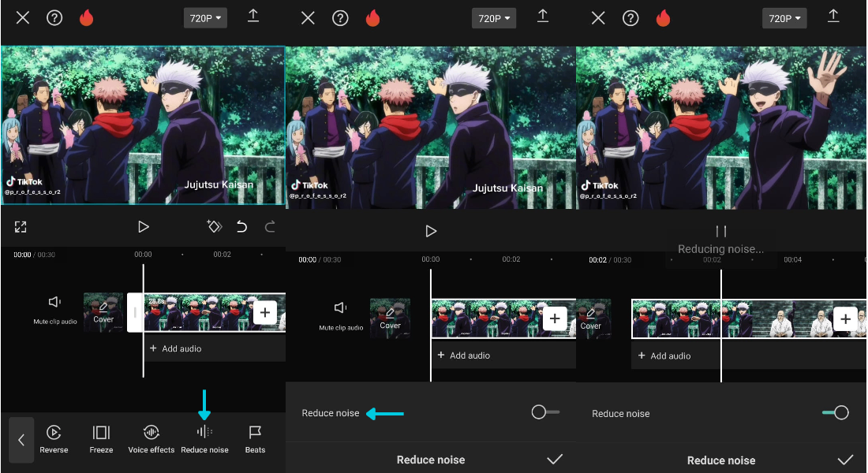Close the editor in the middle panel
The image size is (868, 473).
click(308, 18)
